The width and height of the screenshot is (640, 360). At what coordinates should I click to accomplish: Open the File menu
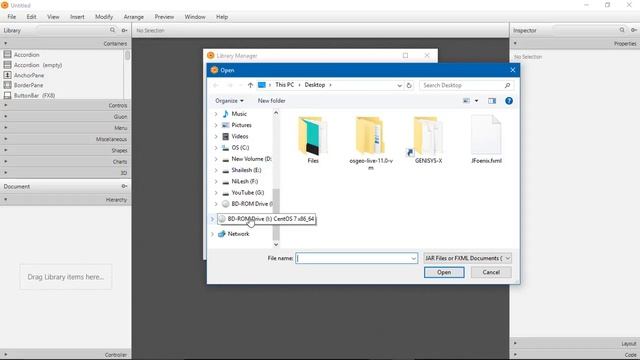11,17
